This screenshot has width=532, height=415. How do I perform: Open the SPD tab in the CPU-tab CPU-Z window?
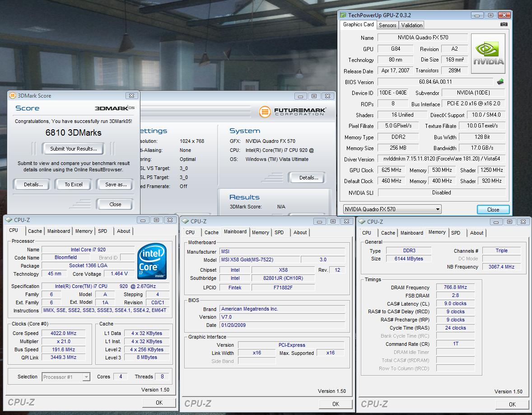(x=103, y=231)
